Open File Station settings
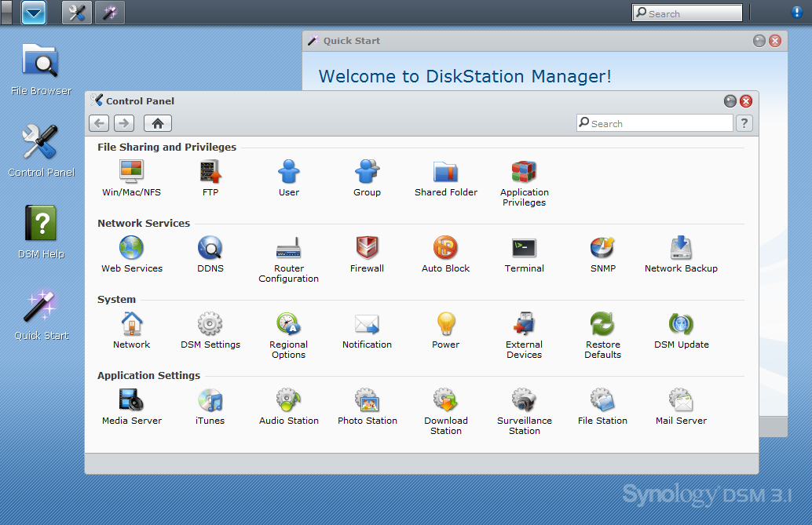This screenshot has height=525, width=812. click(x=603, y=407)
